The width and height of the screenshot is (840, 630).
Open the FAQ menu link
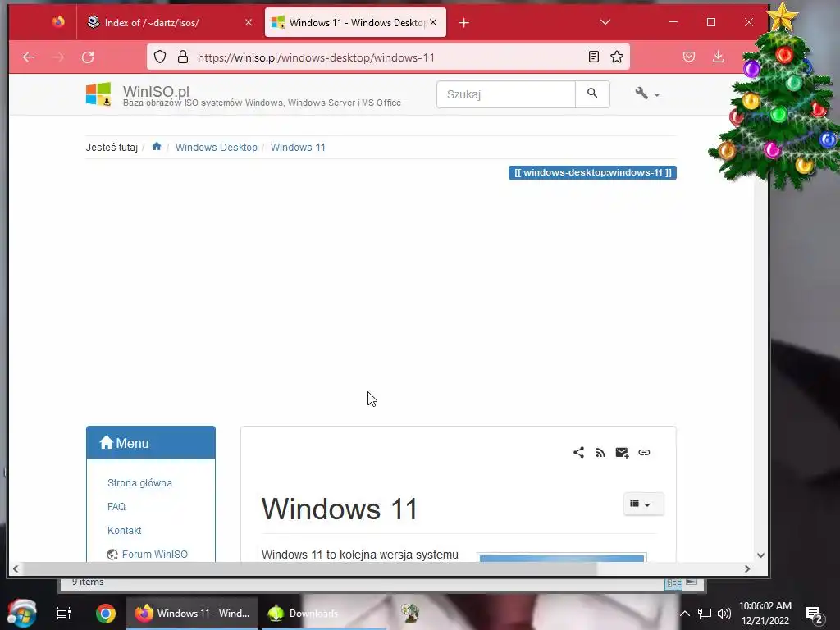tap(116, 506)
